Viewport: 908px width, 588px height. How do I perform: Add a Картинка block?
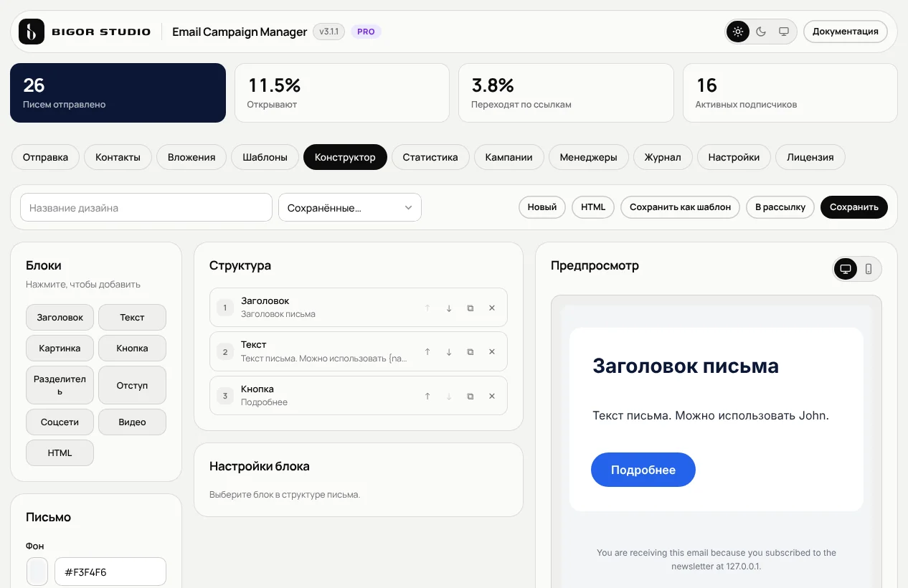click(60, 348)
